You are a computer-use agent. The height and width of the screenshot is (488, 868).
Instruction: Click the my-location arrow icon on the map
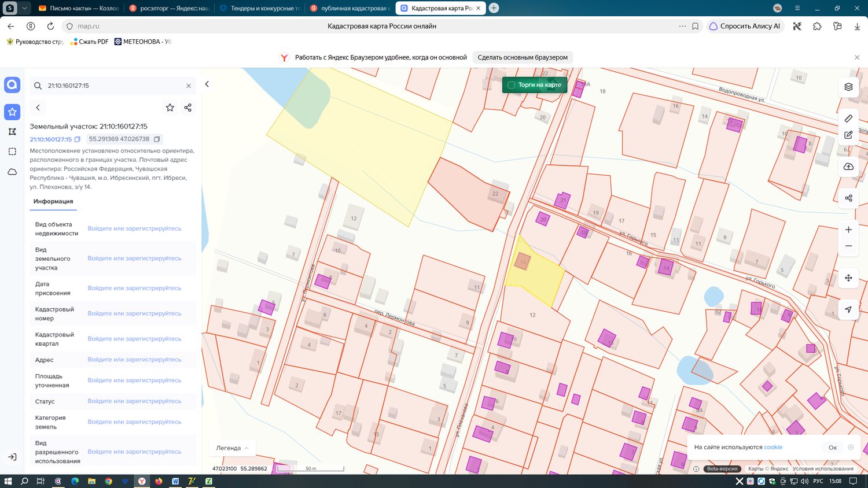[x=848, y=309]
